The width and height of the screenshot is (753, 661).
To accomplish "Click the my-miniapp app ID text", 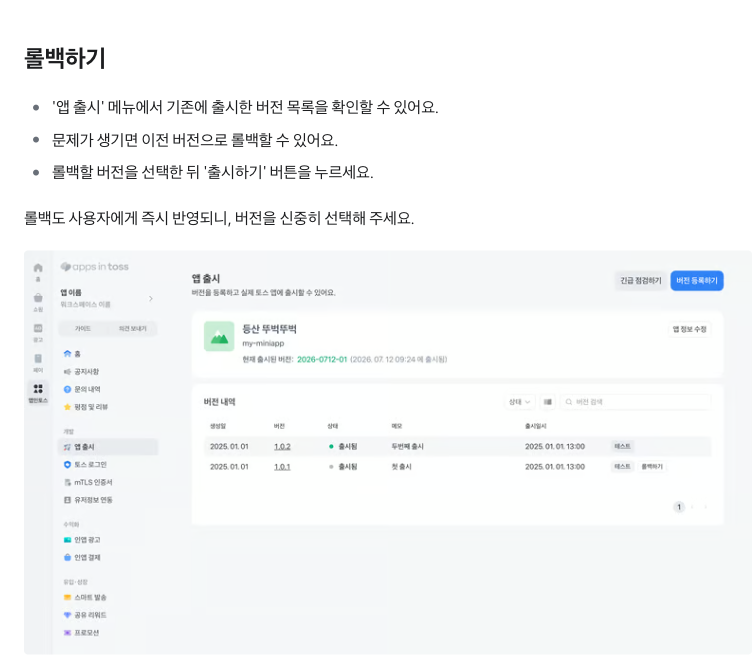I will pyautogui.click(x=263, y=343).
